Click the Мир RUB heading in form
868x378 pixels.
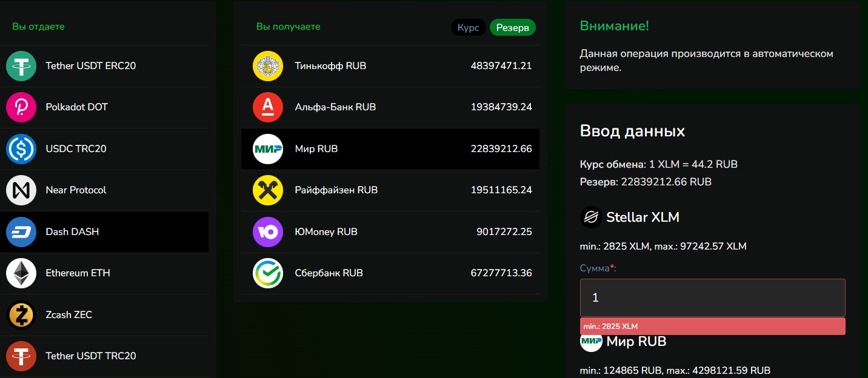(x=636, y=342)
